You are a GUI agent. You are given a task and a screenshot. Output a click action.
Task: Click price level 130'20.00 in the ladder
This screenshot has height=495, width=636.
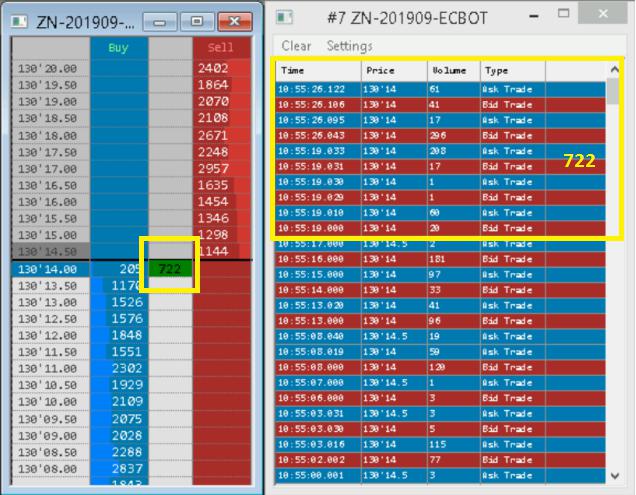click(x=50, y=68)
